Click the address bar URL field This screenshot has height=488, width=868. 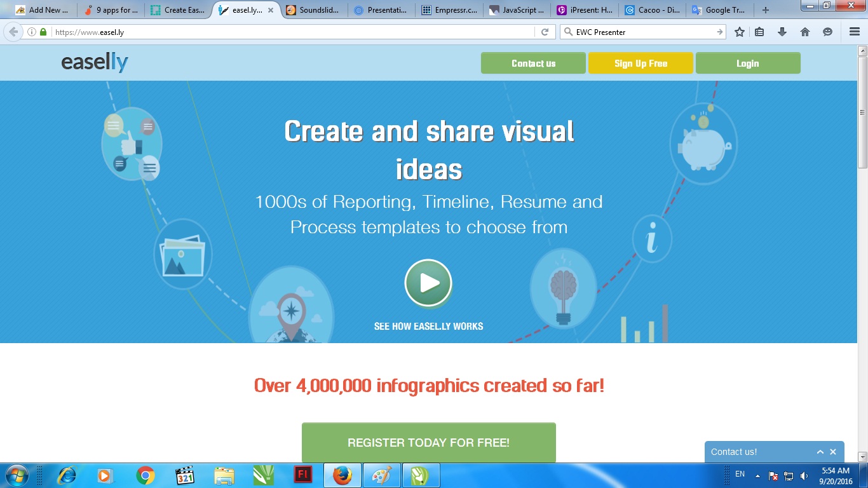point(292,32)
